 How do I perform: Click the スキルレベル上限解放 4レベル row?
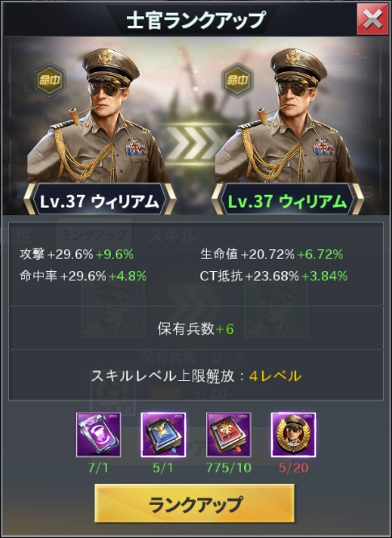pos(196,376)
